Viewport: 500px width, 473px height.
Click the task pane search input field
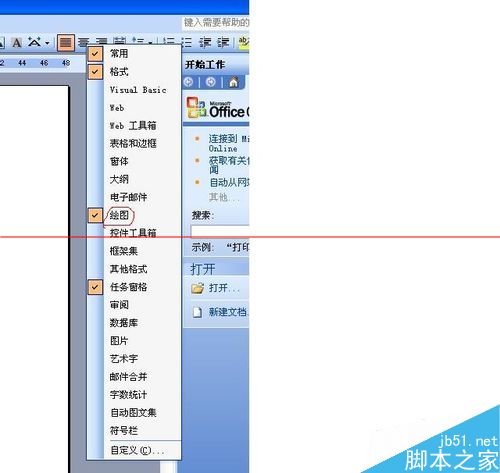220,231
